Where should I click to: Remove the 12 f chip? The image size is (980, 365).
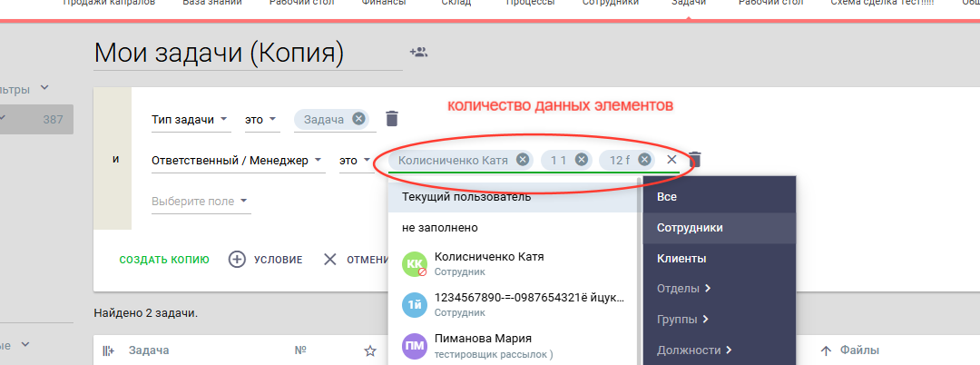[x=644, y=160]
